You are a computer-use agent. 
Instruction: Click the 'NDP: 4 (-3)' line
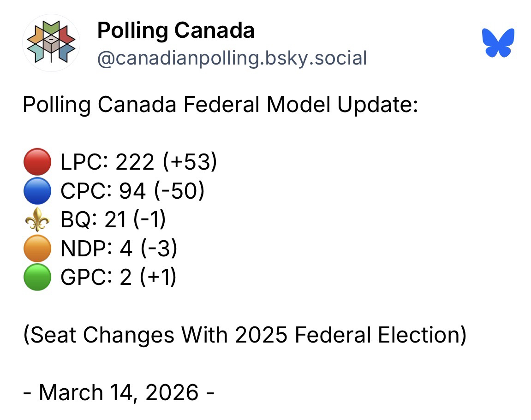[119, 248]
